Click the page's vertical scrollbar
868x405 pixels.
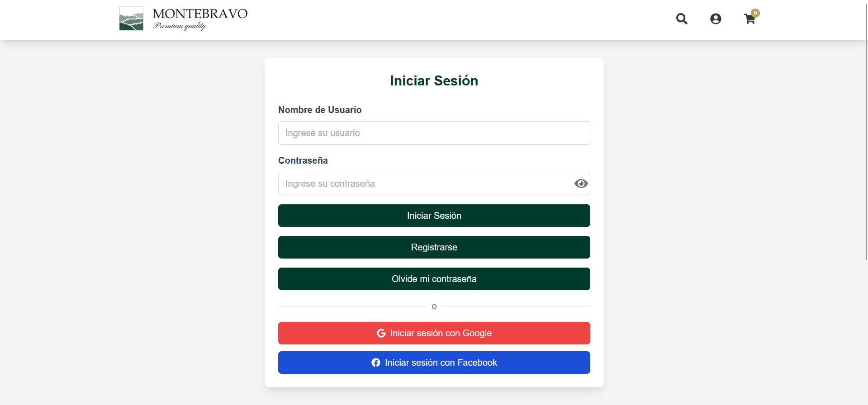tap(866, 136)
